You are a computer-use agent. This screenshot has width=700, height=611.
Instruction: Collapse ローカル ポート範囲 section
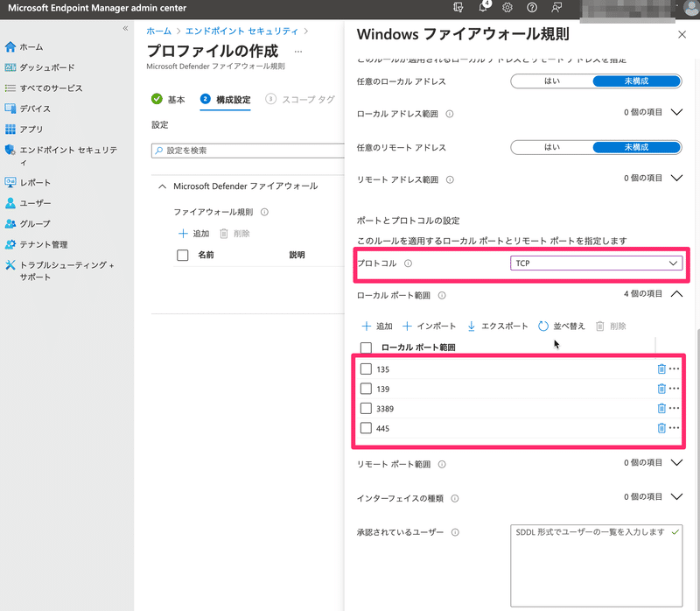coord(676,294)
